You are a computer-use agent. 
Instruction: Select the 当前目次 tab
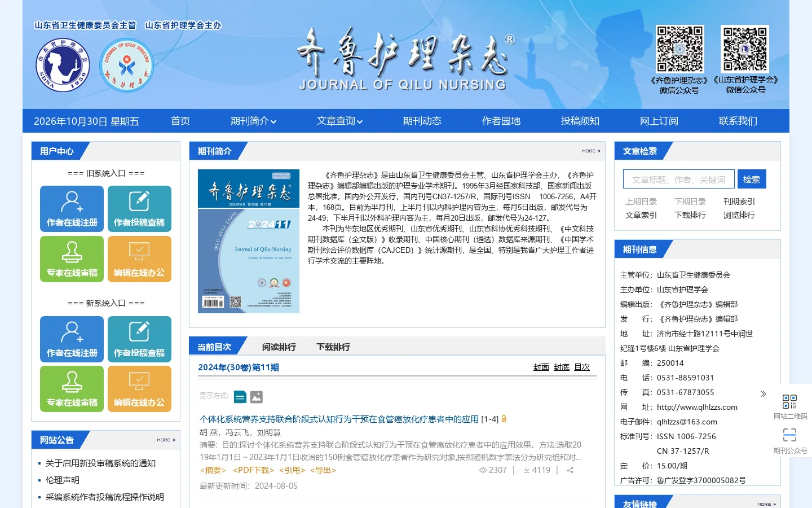click(x=214, y=347)
